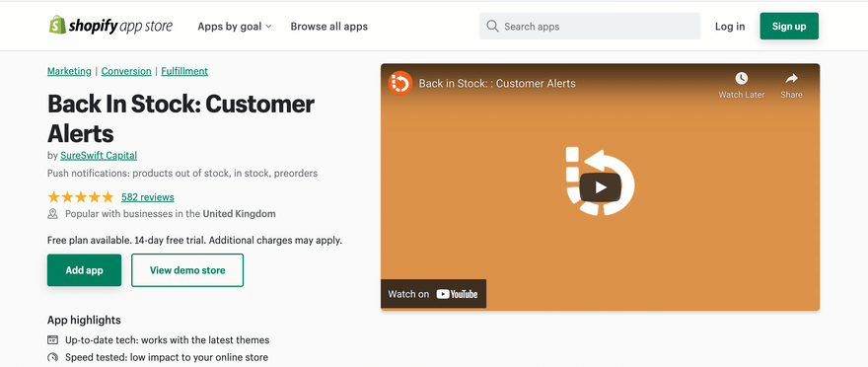Click 'Popular with businesses in the United Kingdom'
The width and height of the screenshot is (868, 367).
tap(170, 214)
